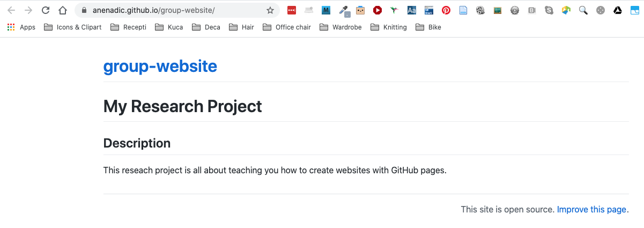Click the group-website title link

click(x=160, y=67)
